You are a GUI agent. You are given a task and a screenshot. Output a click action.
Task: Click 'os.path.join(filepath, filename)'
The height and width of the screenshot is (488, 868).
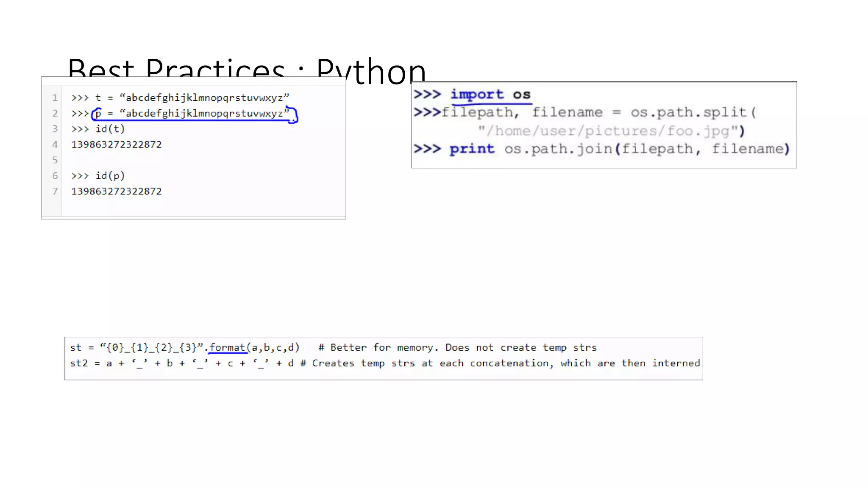coord(647,149)
